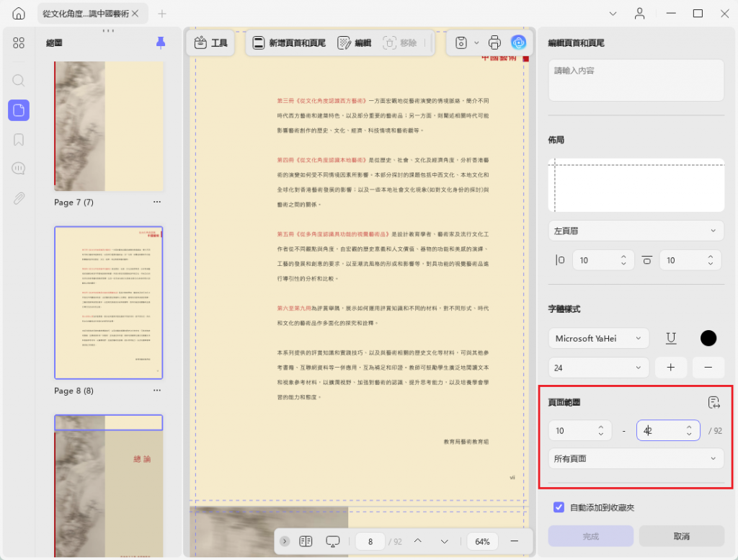
Task: Pin the thumbnail panel
Action: [x=161, y=43]
